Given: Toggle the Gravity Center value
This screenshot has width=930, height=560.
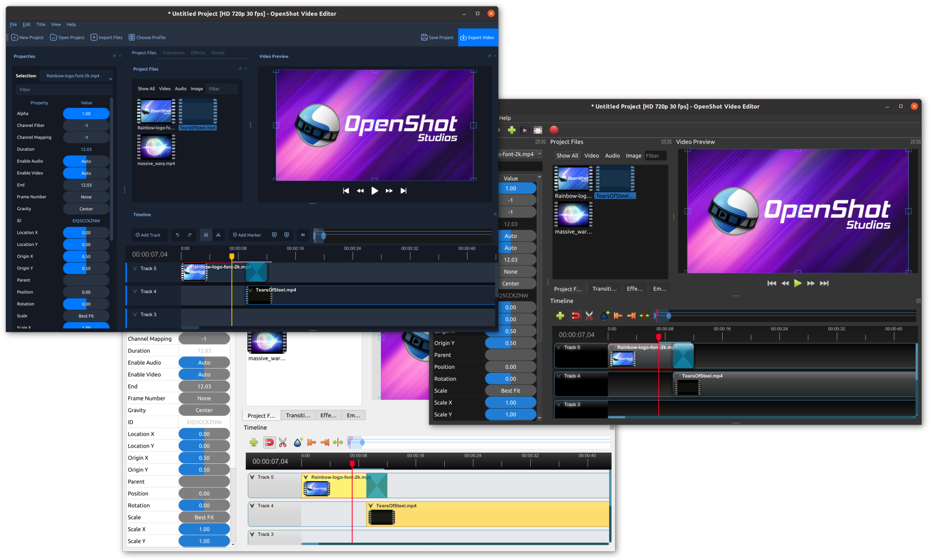Looking at the screenshot, I should click(86, 209).
